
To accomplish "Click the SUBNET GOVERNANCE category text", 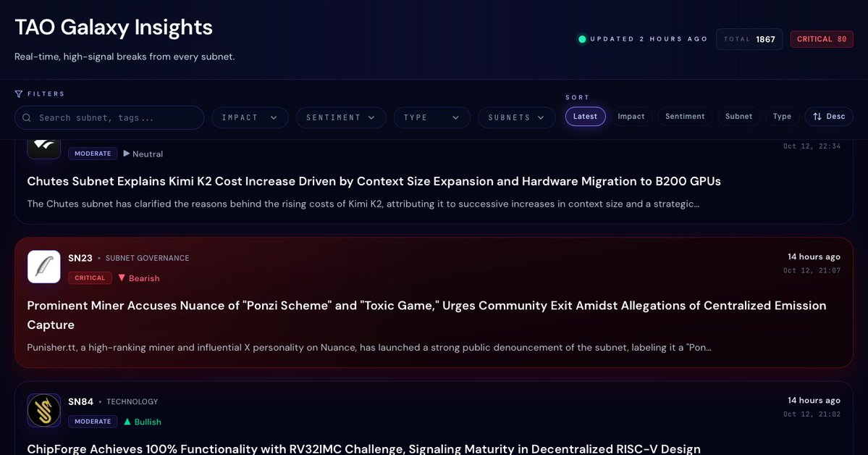I will 147,258.
